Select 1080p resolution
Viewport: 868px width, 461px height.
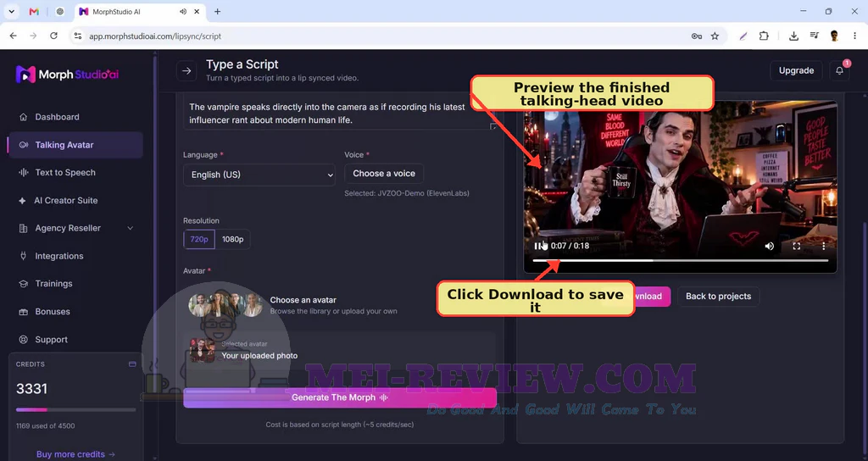click(232, 239)
